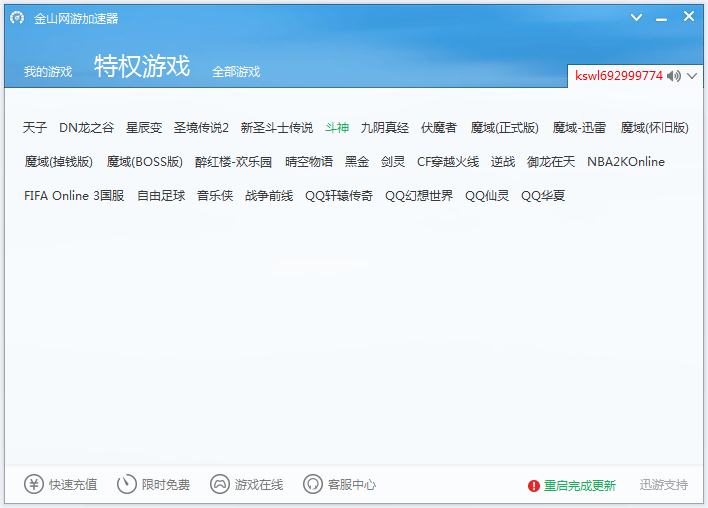Click the yen coin 快速充值 icon
Image resolution: width=708 pixels, height=508 pixels.
34,484
